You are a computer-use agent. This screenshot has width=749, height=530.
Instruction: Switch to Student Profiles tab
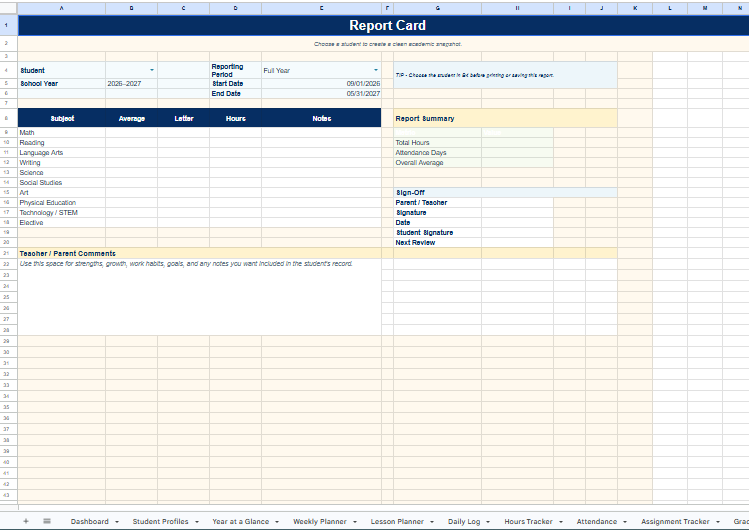click(160, 521)
